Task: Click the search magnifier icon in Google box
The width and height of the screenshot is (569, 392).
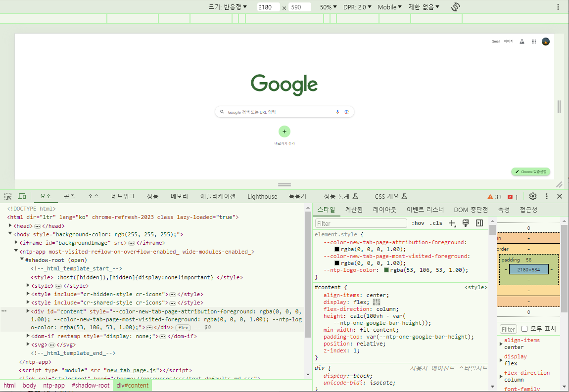Action: 222,112
